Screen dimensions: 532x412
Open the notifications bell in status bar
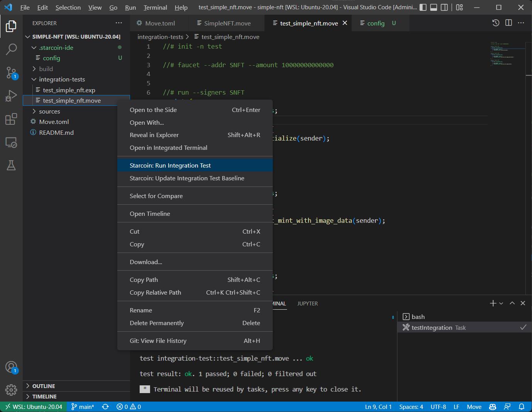pos(521,407)
